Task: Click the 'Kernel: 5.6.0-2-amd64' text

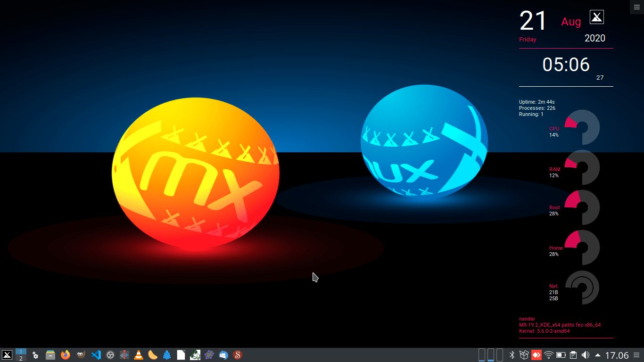Action: coord(545,331)
